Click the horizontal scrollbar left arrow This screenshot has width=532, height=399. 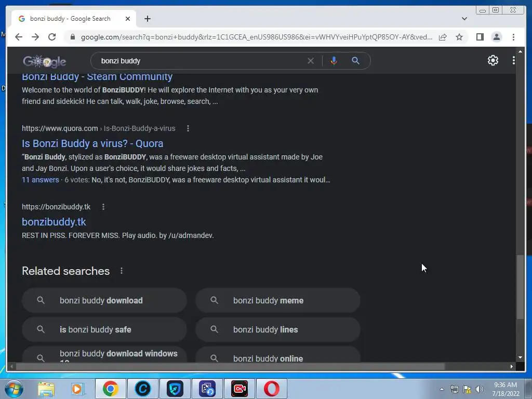(11, 366)
